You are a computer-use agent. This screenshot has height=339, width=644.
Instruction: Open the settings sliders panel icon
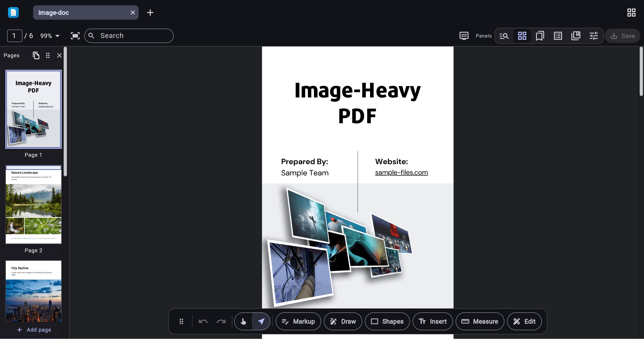click(x=593, y=36)
